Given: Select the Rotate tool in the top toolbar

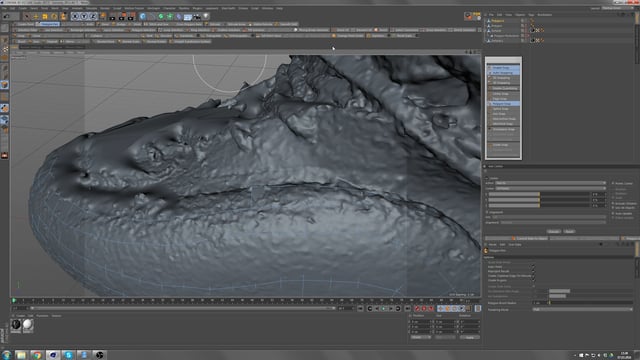Looking at the screenshot, I should (54, 16).
